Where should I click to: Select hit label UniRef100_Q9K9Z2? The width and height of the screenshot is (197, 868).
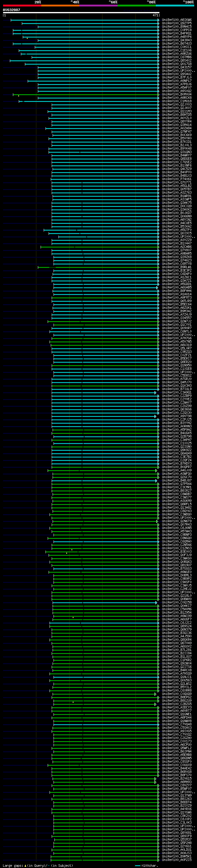pyautogui.click(x=177, y=450)
